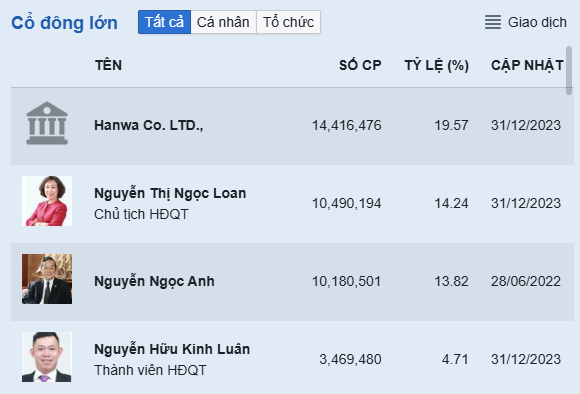Open Nguyễn Thị Ngọc Loan's profile photo
580x394 pixels.
(47, 201)
